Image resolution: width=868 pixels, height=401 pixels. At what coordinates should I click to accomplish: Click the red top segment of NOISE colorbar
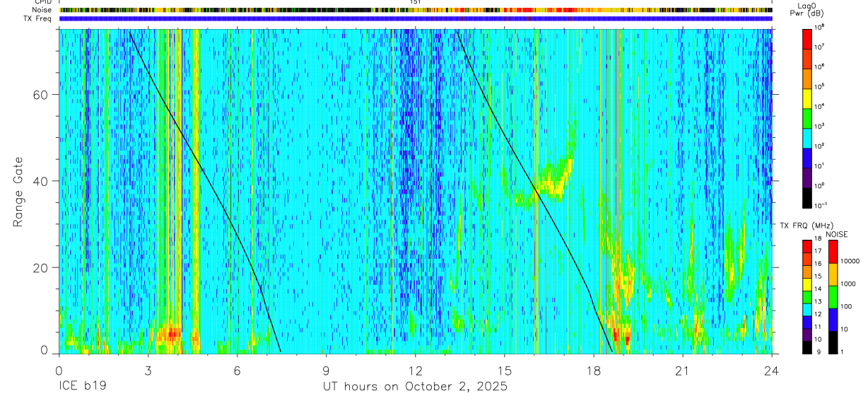(833, 252)
